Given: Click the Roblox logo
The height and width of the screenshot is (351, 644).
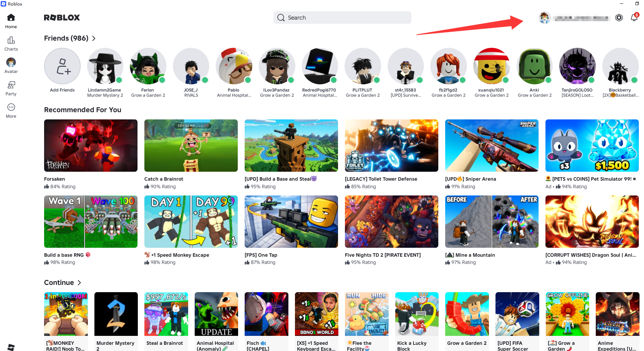Looking at the screenshot, I should [x=62, y=18].
